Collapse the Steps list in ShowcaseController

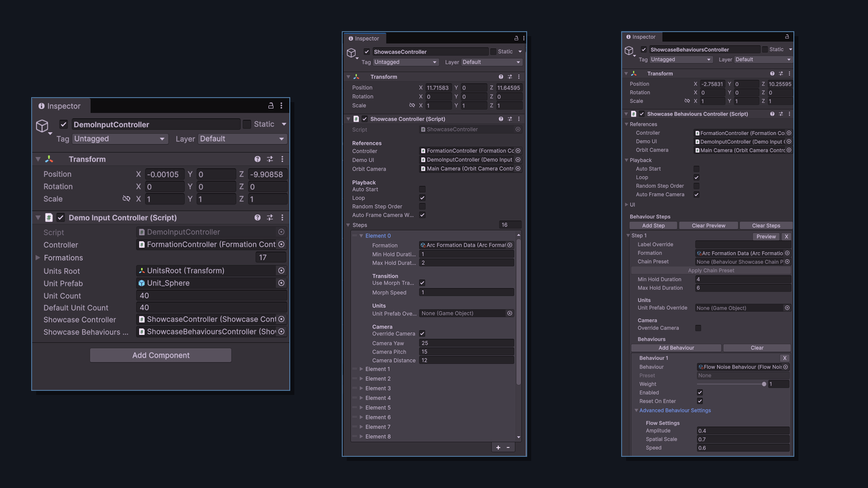tap(348, 225)
